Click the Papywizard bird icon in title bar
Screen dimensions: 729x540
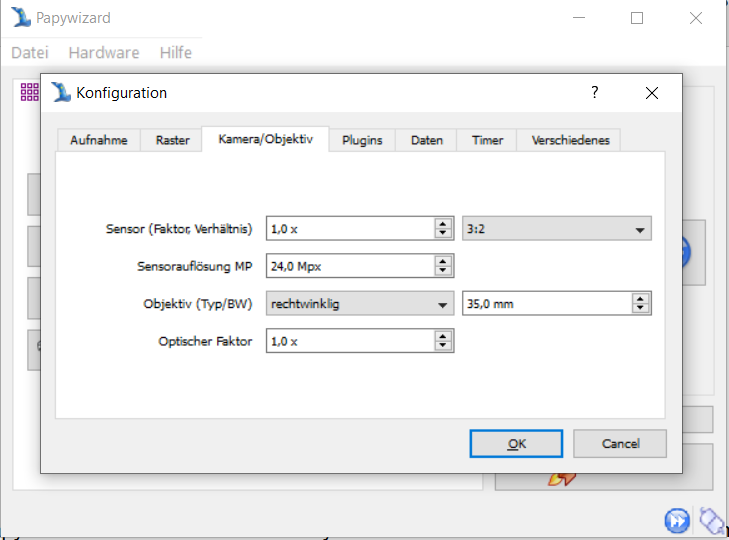[20, 18]
